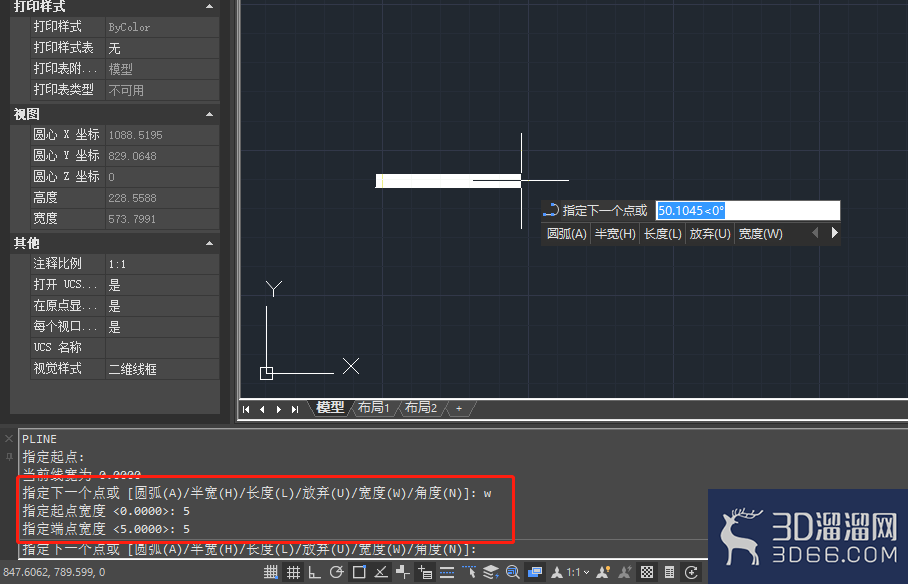Open layers icon in status bar
Image resolution: width=908 pixels, height=584 pixels.
point(491,572)
